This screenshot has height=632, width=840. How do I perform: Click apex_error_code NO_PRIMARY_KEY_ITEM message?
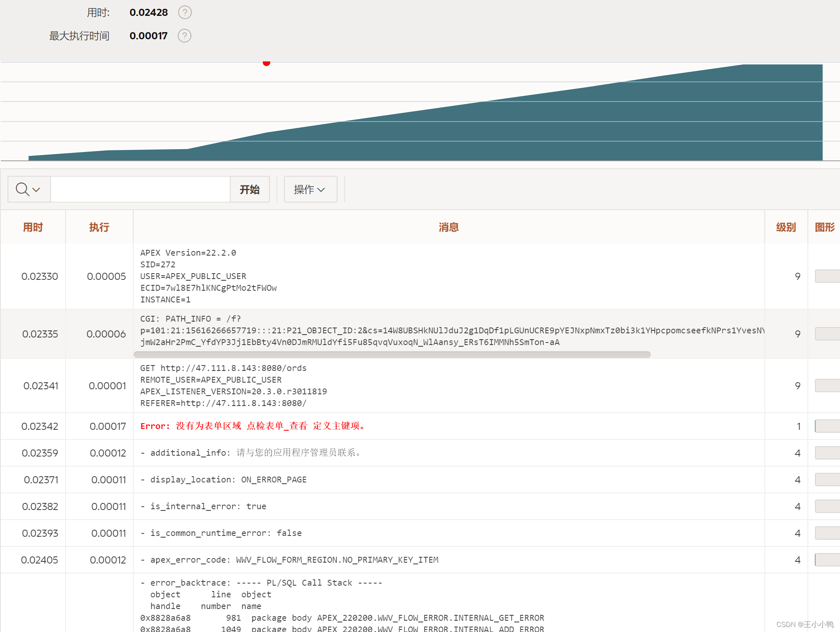pos(289,560)
